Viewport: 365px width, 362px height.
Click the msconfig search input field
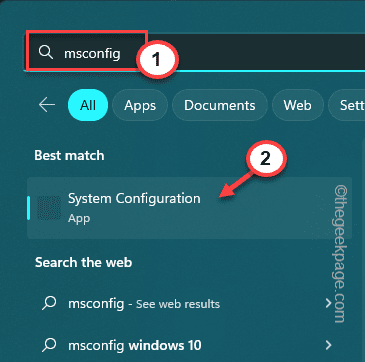click(x=195, y=52)
